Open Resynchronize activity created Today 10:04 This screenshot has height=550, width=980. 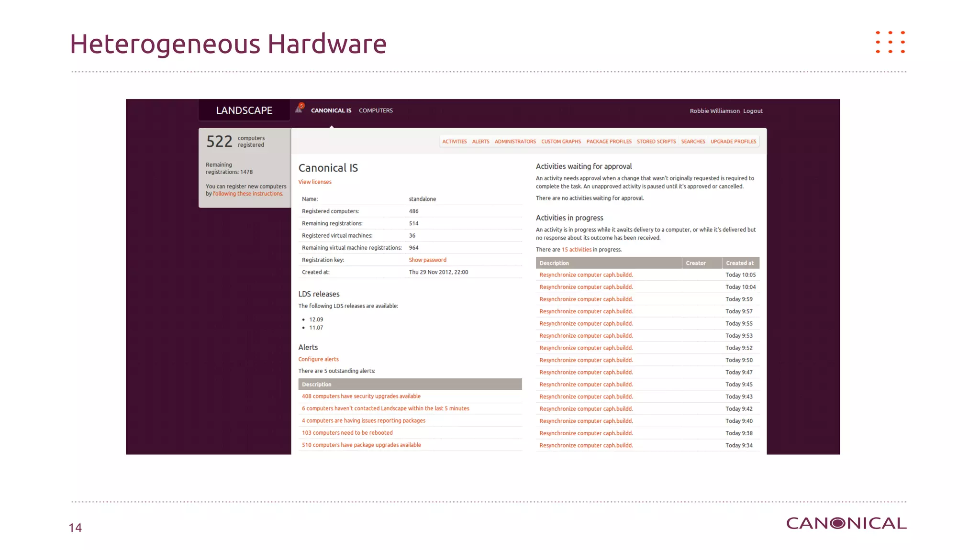[x=586, y=287]
